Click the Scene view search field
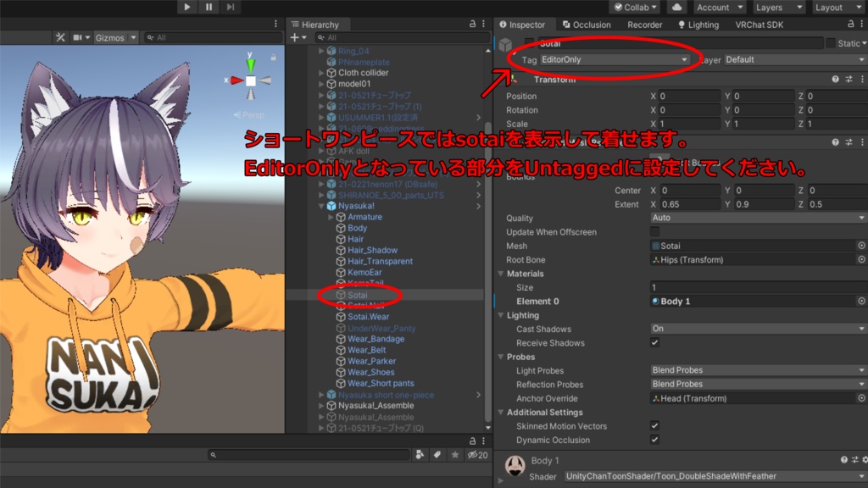Image resolution: width=868 pixels, height=488 pixels. tap(213, 37)
